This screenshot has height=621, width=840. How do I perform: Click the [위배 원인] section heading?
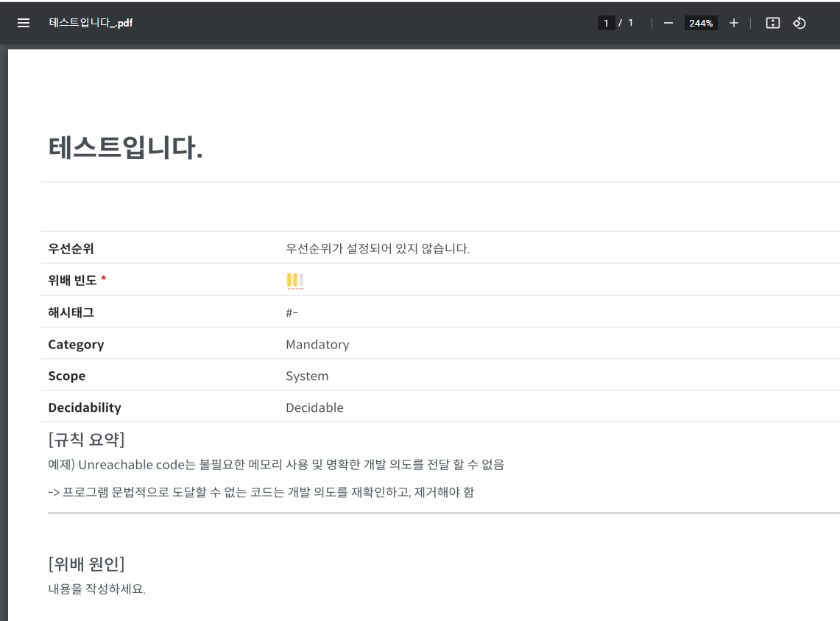(86, 564)
